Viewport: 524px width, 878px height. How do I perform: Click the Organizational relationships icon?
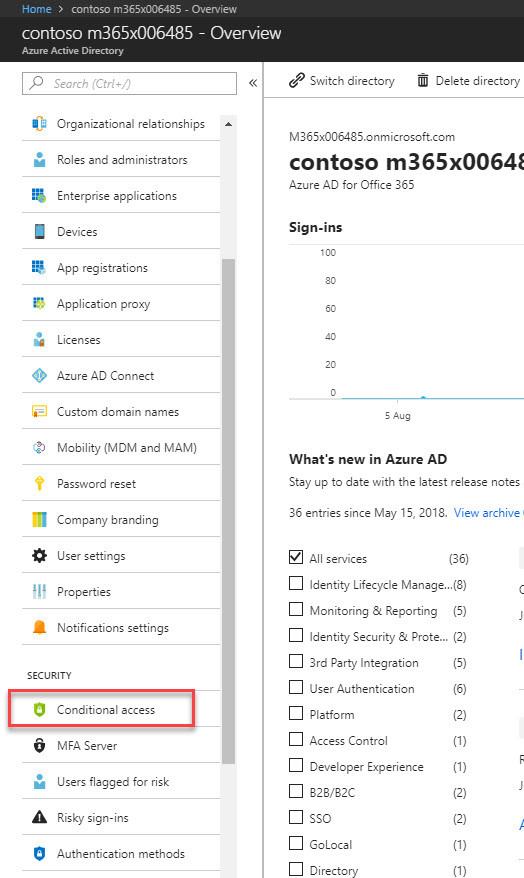[39, 124]
